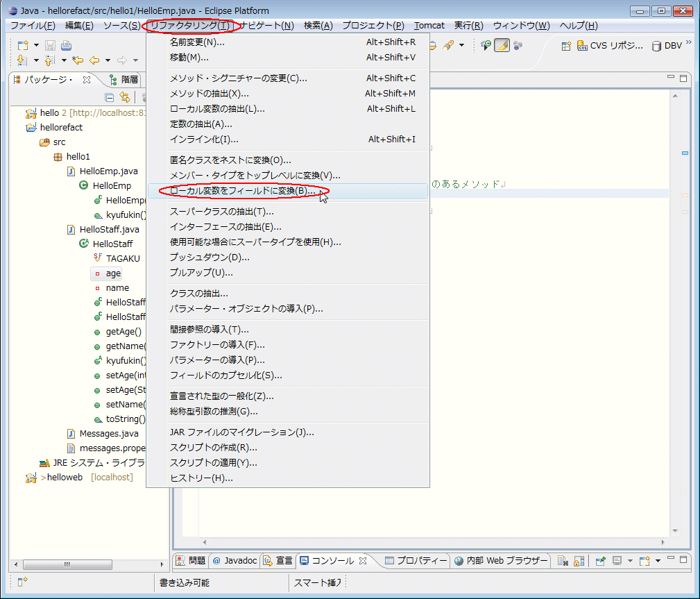700x599 pixels.
Task: Open the ウィンドウ(W) menu
Action: tap(522, 26)
